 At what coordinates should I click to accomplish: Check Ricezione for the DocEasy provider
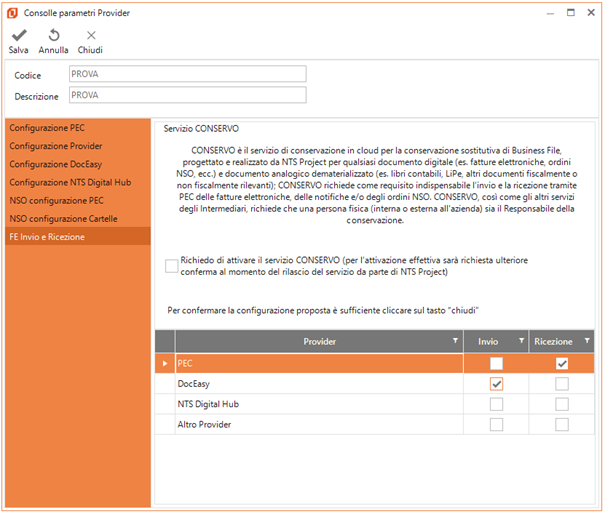(x=562, y=384)
